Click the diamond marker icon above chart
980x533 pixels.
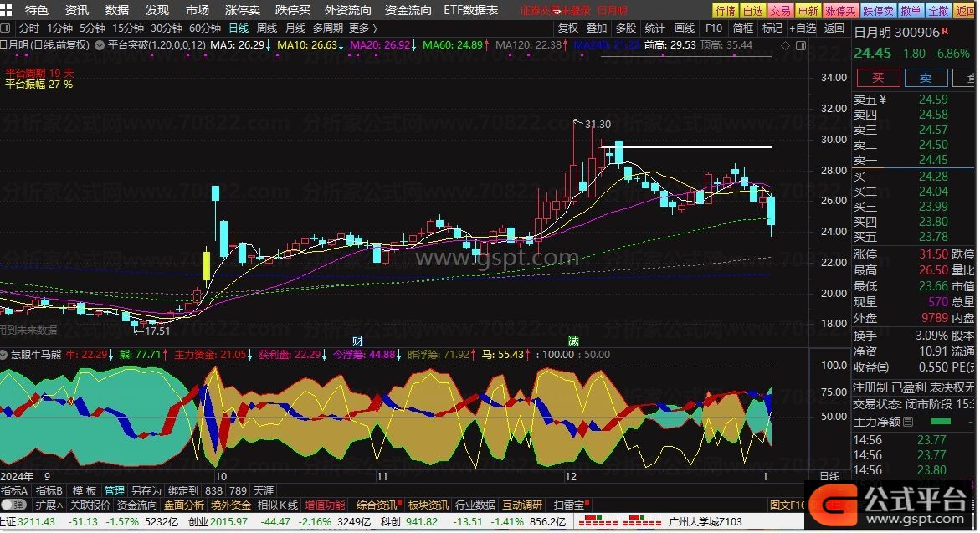pyautogui.click(x=786, y=45)
